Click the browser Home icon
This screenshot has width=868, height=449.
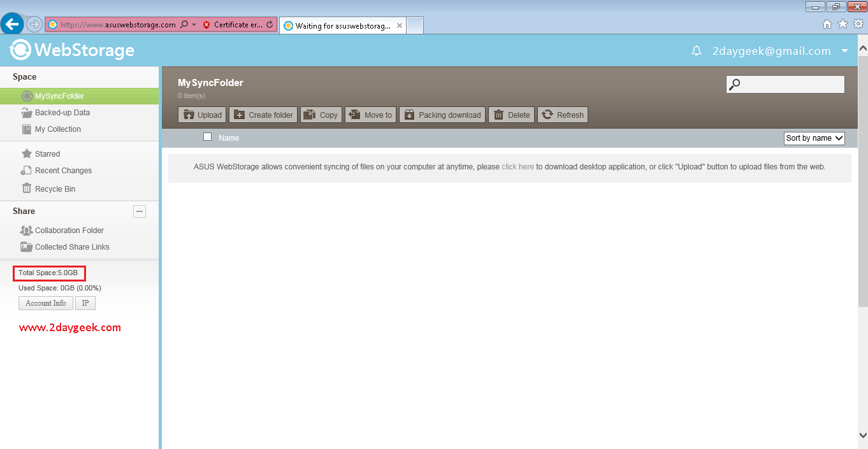click(x=827, y=24)
